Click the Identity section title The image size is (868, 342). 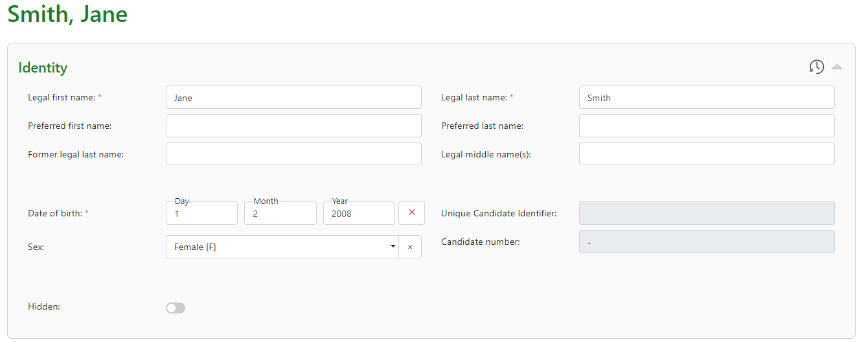click(x=43, y=67)
